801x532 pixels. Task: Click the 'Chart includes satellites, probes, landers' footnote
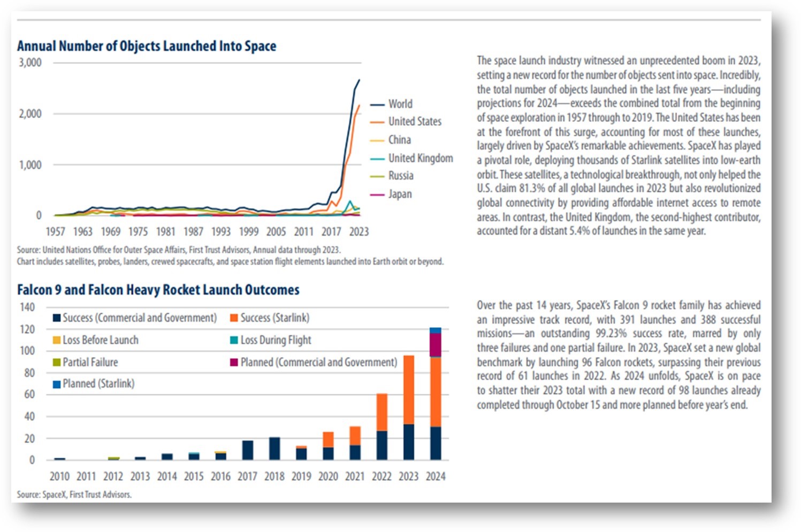(230, 261)
